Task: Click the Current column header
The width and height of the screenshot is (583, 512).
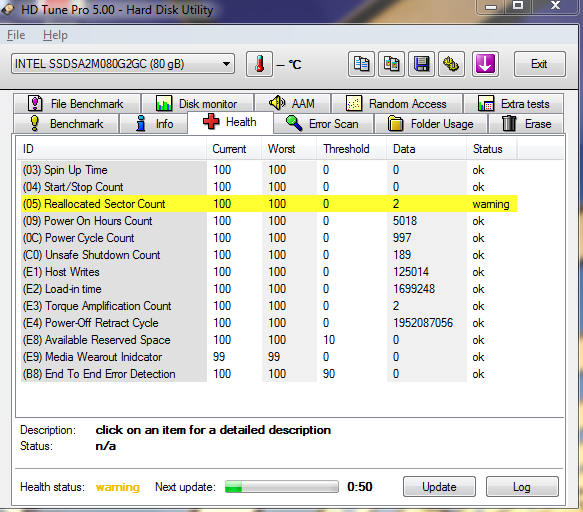Action: click(234, 149)
